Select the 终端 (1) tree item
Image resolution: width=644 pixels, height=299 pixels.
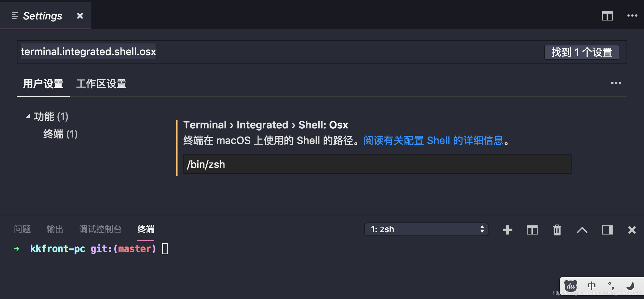pyautogui.click(x=60, y=134)
